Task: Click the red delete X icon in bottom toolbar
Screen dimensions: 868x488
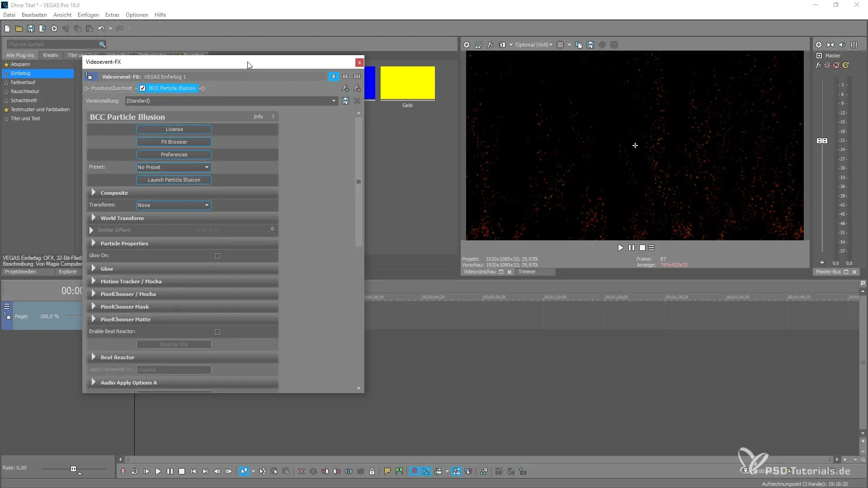Action: 302,471
